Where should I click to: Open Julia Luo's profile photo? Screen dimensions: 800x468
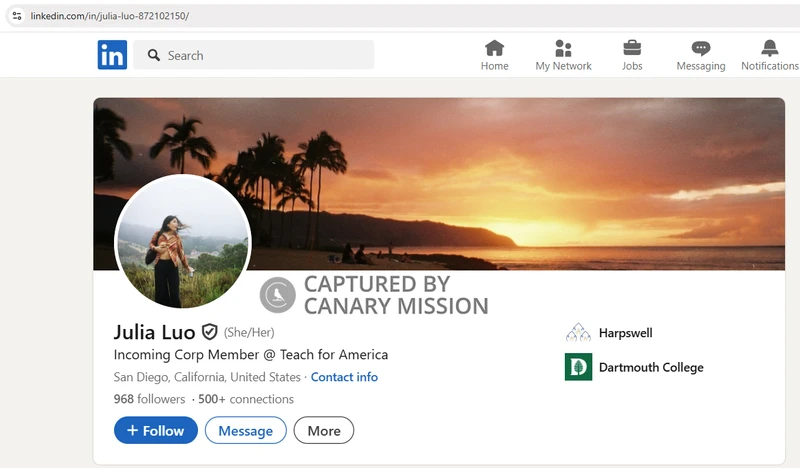pyautogui.click(x=183, y=241)
